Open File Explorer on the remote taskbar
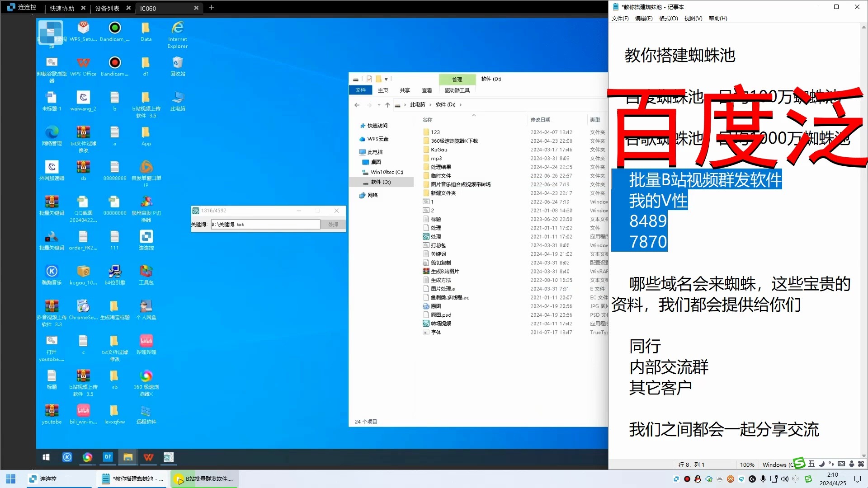Screen dimensions: 868x488 point(128,457)
